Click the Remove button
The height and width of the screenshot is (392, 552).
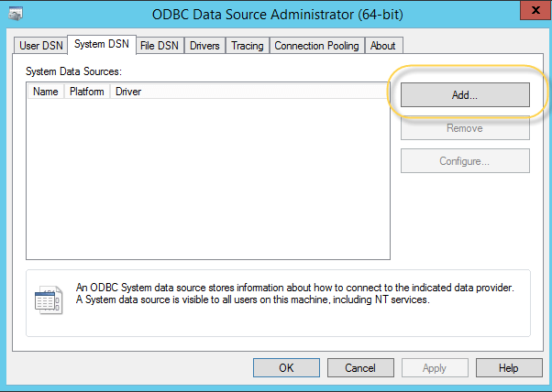point(465,128)
